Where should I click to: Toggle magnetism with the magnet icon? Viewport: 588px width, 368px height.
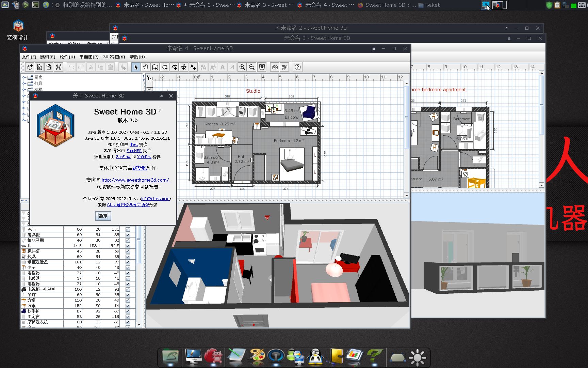point(262,67)
